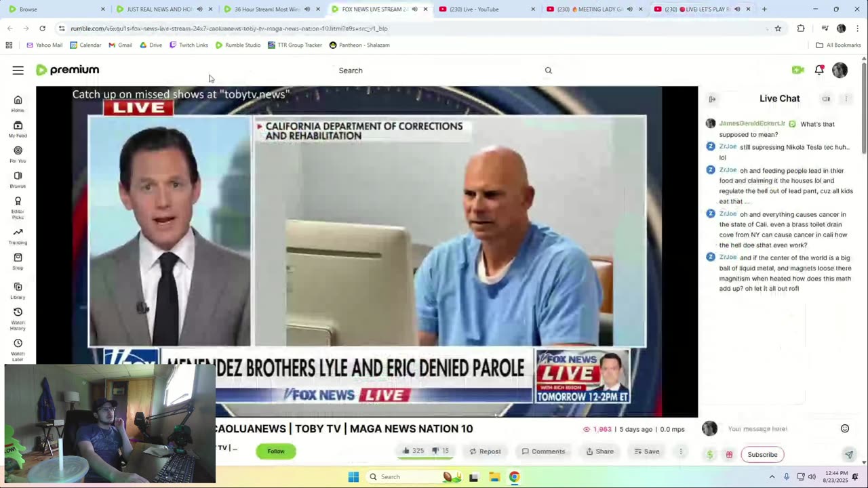Open the user profile avatar menu
Image resolution: width=868 pixels, height=488 pixels.
point(840,70)
